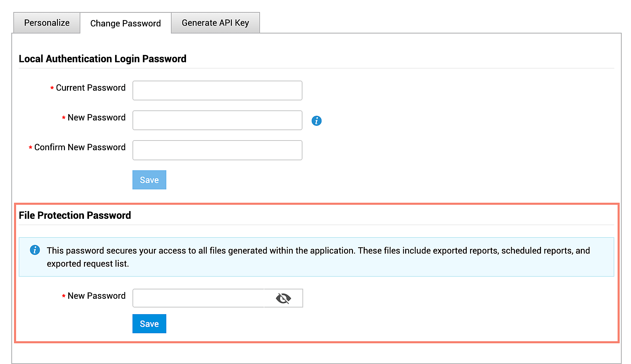Select the Change Password tab

pos(125,23)
